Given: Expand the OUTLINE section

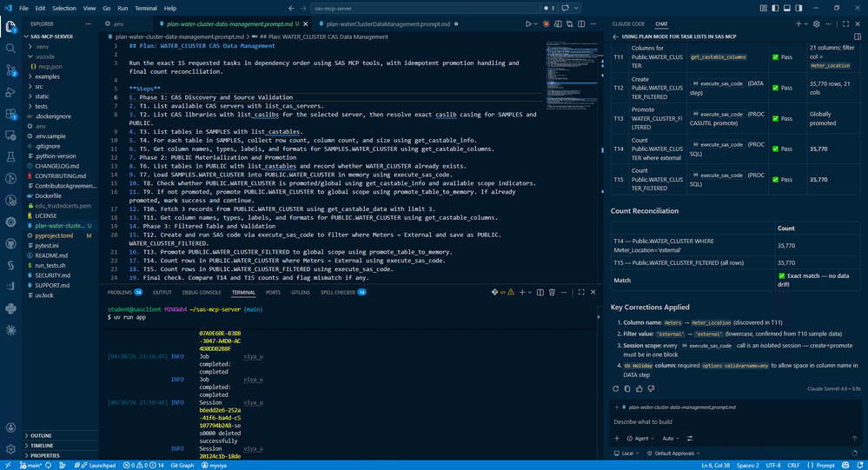Looking at the screenshot, I should [x=41, y=435].
